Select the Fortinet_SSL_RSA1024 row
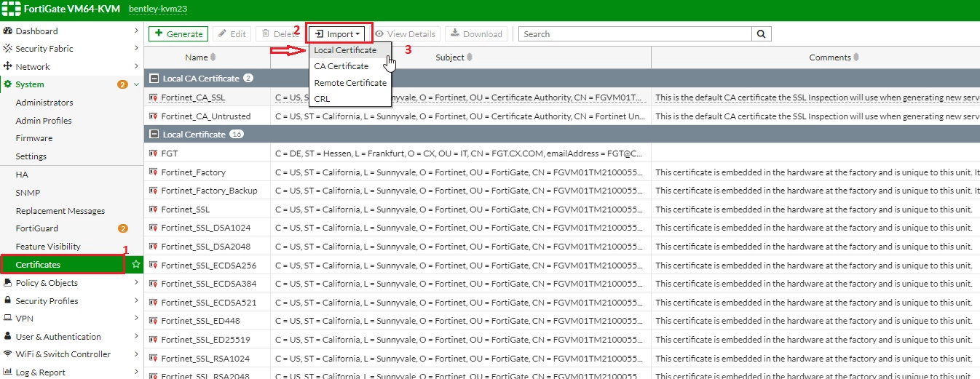Image resolution: width=980 pixels, height=379 pixels. coord(562,358)
